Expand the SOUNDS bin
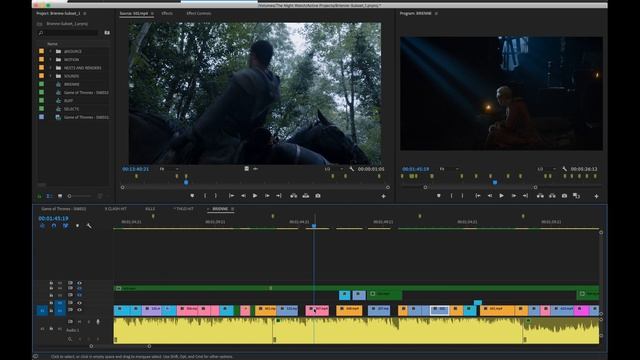Image resolution: width=640 pixels, height=360 pixels. coord(51,76)
